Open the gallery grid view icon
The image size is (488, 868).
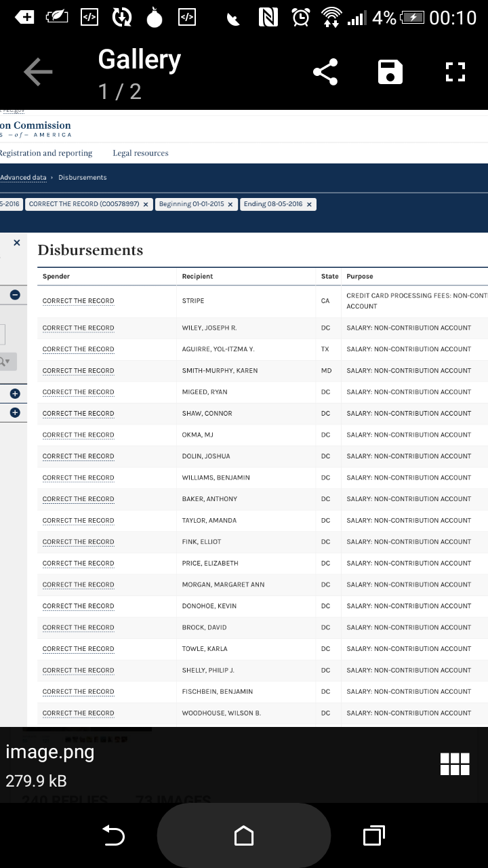pyautogui.click(x=455, y=764)
